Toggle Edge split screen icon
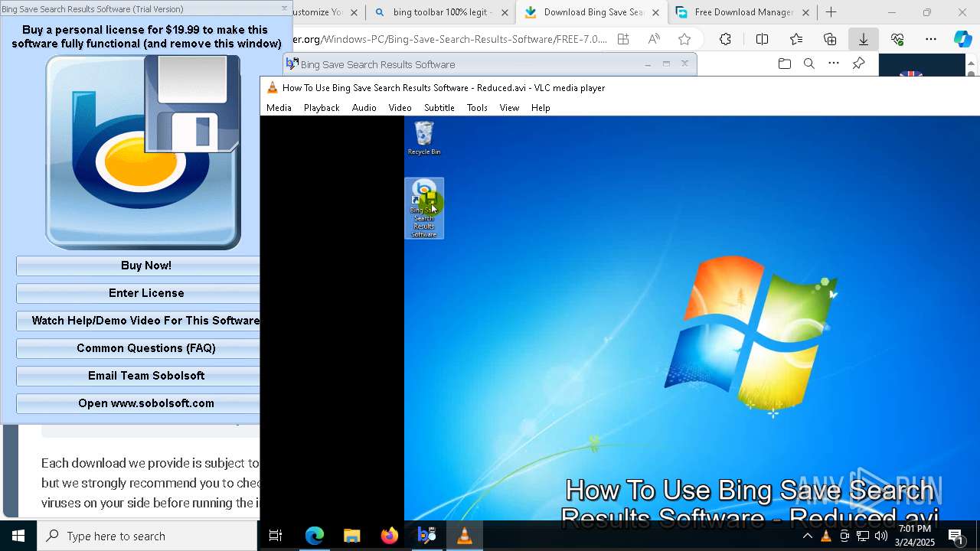 click(762, 39)
